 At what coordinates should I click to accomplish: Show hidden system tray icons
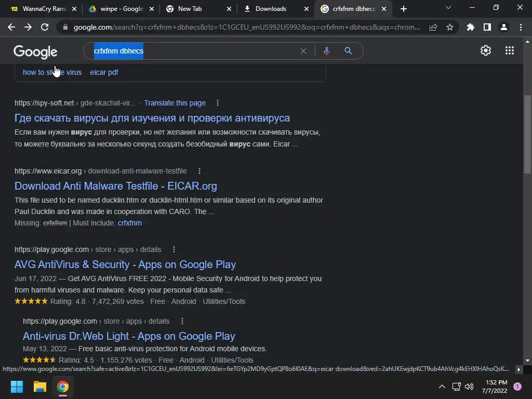pyautogui.click(x=442, y=387)
